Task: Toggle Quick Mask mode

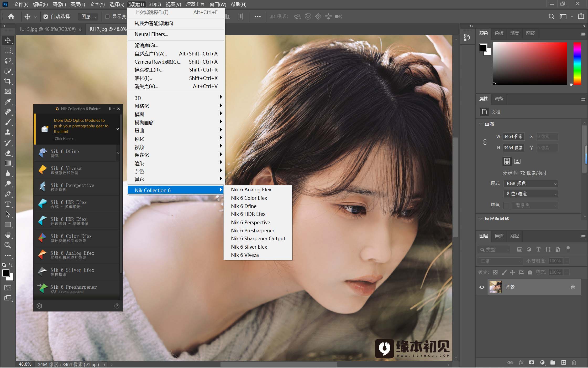Action: point(8,288)
